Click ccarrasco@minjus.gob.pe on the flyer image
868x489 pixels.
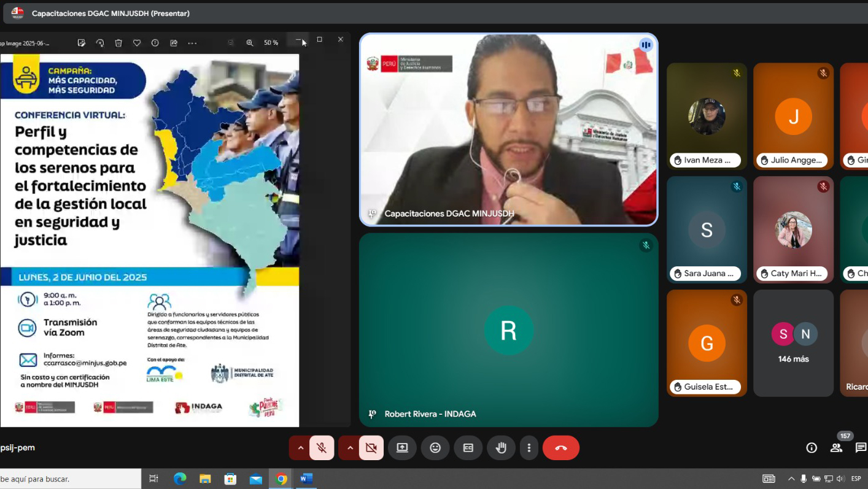pos(85,363)
